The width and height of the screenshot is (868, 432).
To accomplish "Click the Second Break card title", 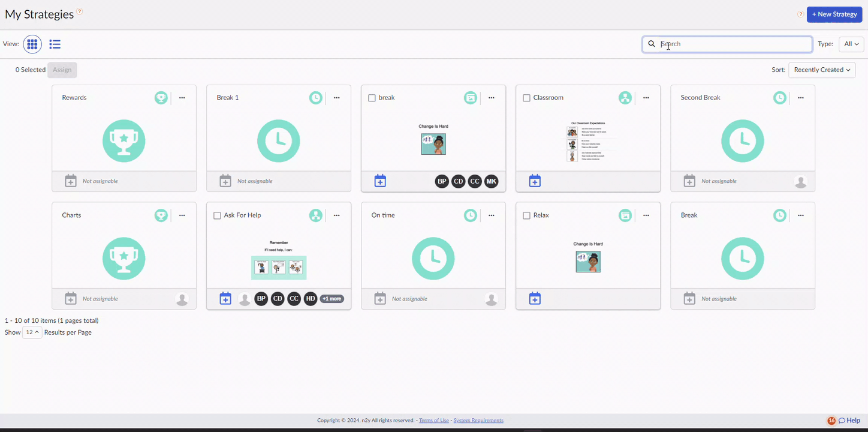I will [x=700, y=98].
